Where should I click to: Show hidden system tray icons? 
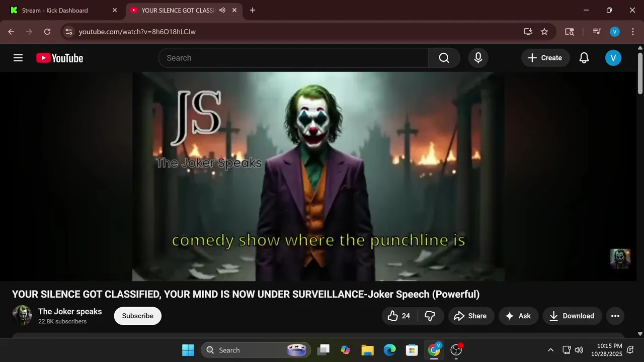click(x=550, y=350)
